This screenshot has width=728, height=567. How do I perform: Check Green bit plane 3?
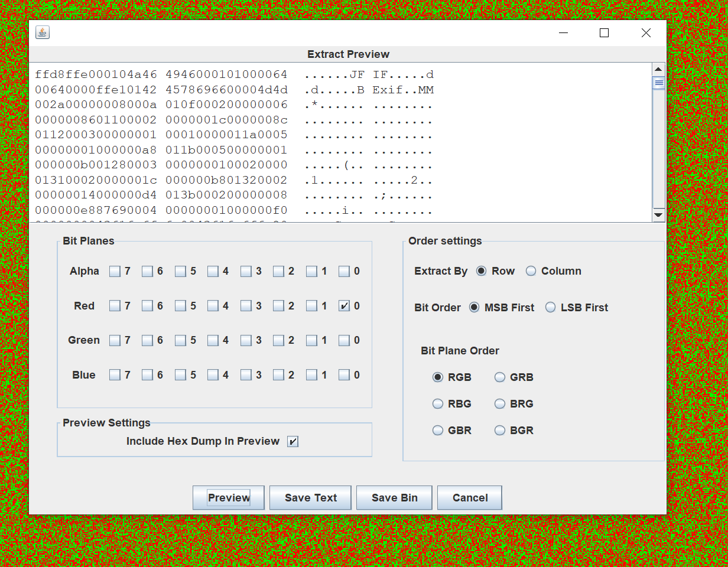(246, 341)
